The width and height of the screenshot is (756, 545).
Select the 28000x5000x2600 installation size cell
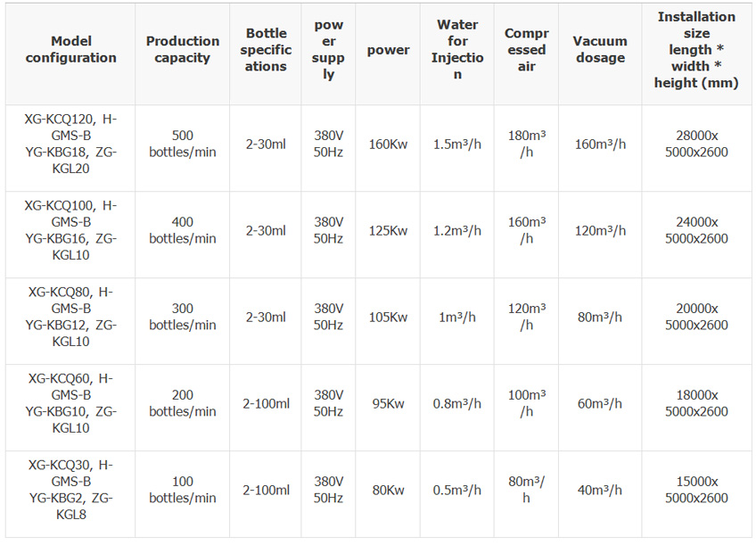[696, 145]
